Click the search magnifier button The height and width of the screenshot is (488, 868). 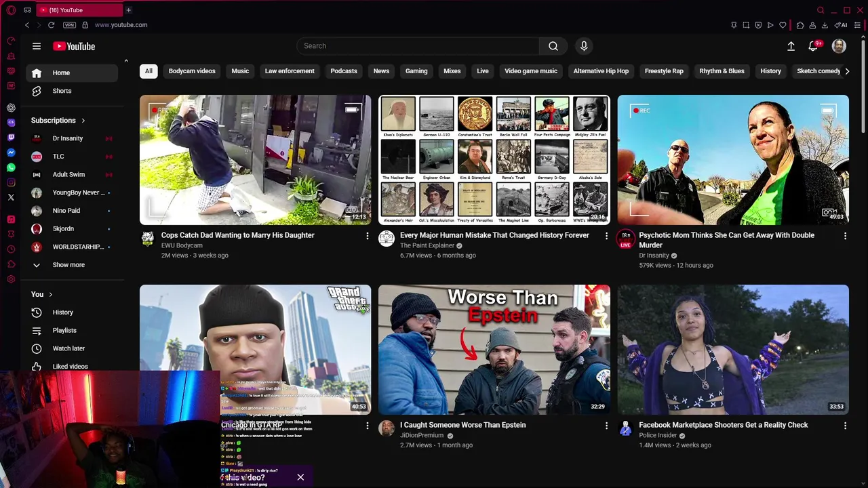(553, 46)
